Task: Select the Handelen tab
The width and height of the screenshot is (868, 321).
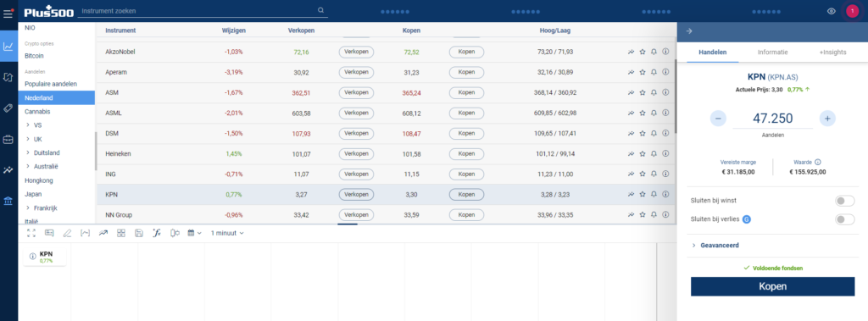Action: pos(712,52)
